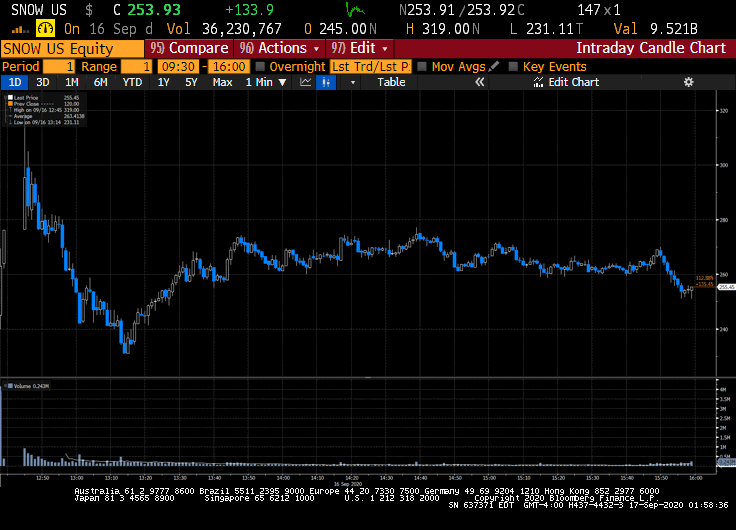This screenshot has width=736, height=530.
Task: Click the 09:30 start time field
Action: [x=178, y=67]
